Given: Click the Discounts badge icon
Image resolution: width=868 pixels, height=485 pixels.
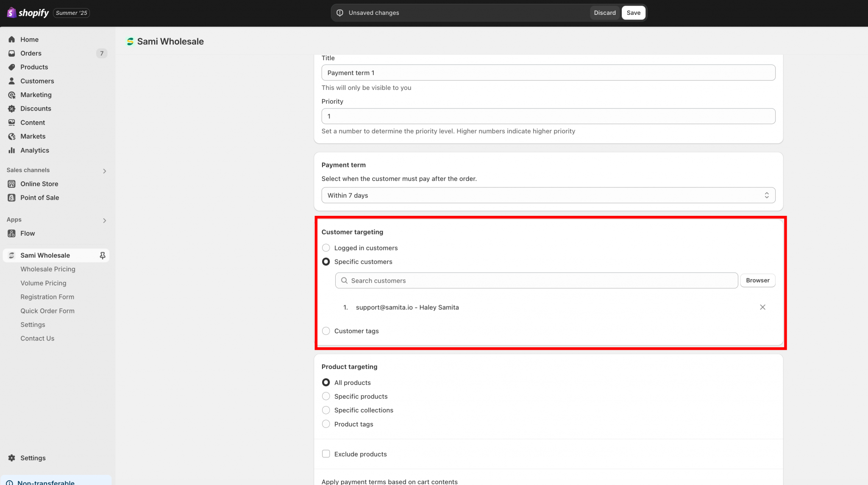Looking at the screenshot, I should pos(12,109).
